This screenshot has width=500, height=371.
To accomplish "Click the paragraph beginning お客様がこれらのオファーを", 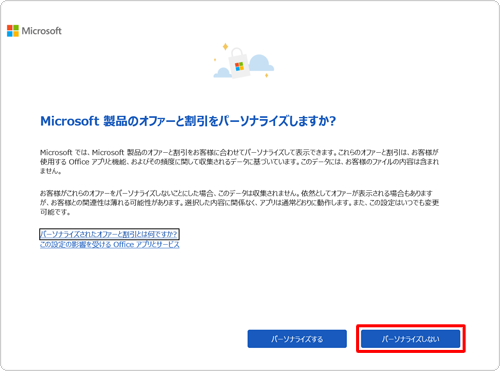I will coord(239,203).
